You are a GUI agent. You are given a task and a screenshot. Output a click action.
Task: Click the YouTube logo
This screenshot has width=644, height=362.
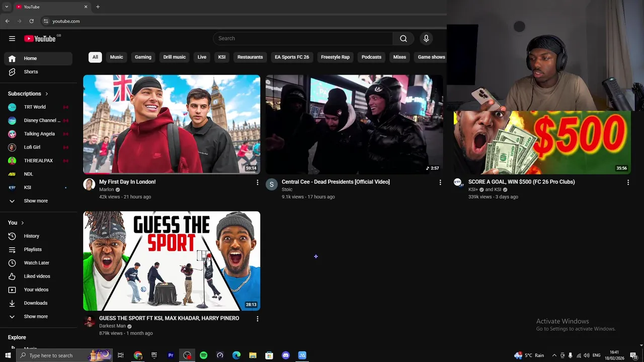tap(40, 39)
